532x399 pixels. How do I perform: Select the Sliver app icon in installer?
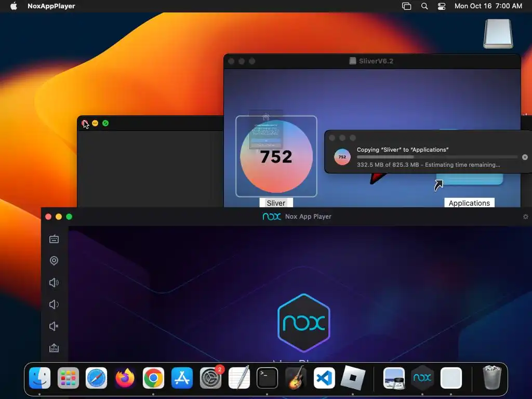point(276,156)
